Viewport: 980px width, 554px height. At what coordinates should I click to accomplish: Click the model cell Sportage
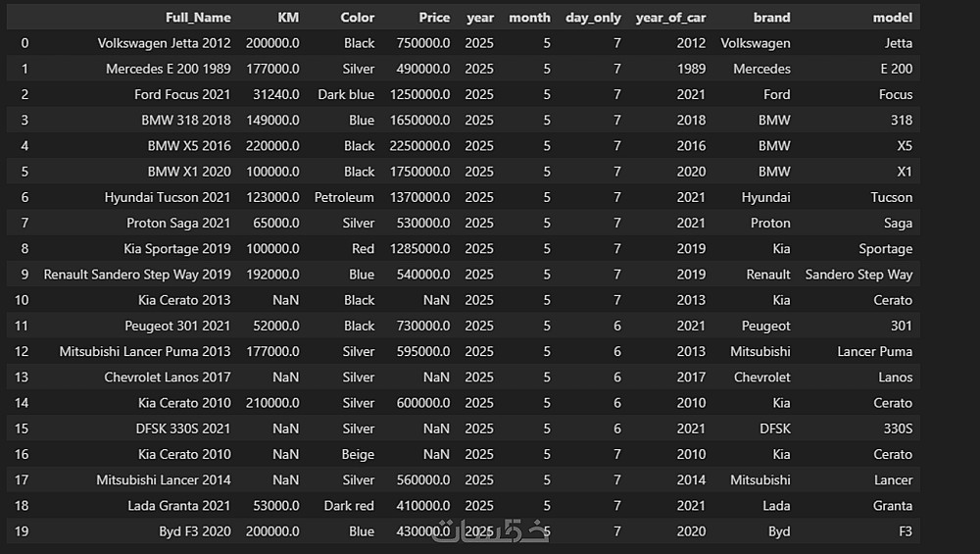click(885, 248)
